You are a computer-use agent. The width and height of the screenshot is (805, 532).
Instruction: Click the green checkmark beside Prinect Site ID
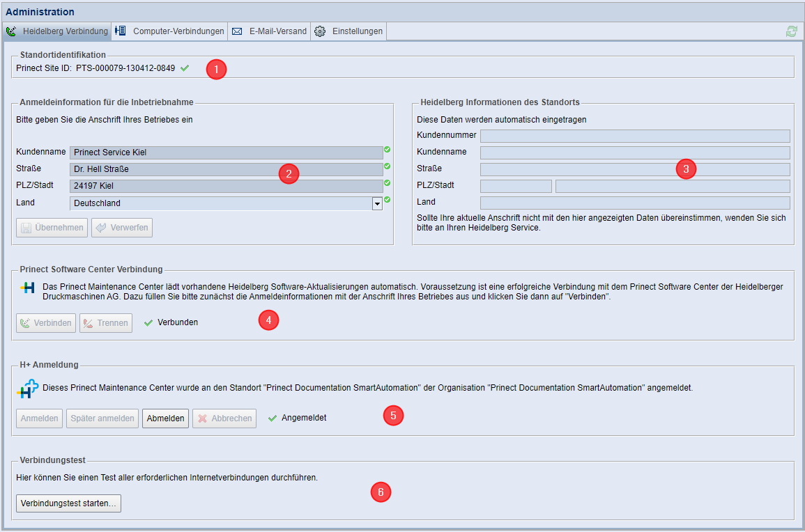pyautogui.click(x=185, y=68)
